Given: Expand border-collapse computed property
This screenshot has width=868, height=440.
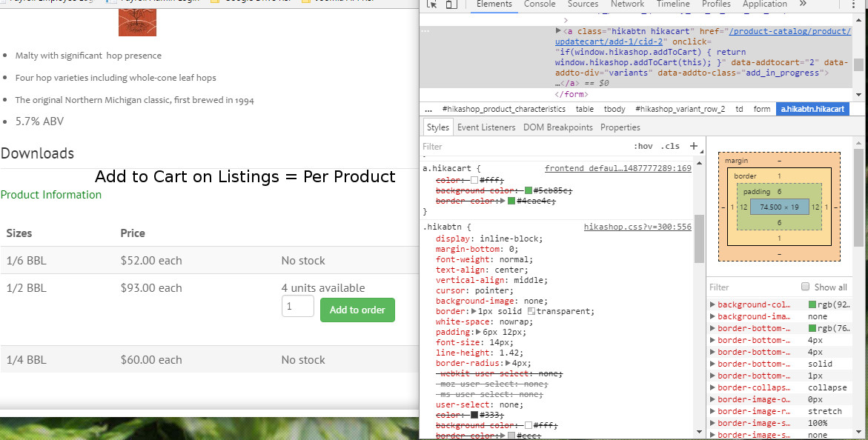Looking at the screenshot, I should coord(712,387).
